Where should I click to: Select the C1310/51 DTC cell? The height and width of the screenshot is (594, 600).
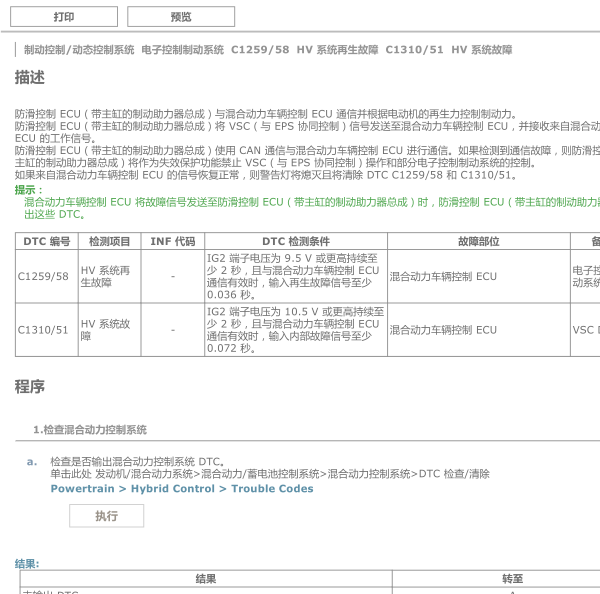click(x=47, y=330)
